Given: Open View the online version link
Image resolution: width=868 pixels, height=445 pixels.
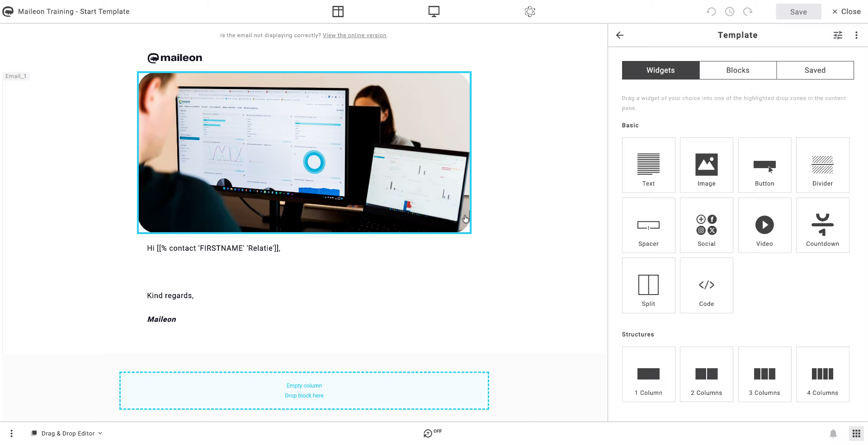Looking at the screenshot, I should [354, 35].
